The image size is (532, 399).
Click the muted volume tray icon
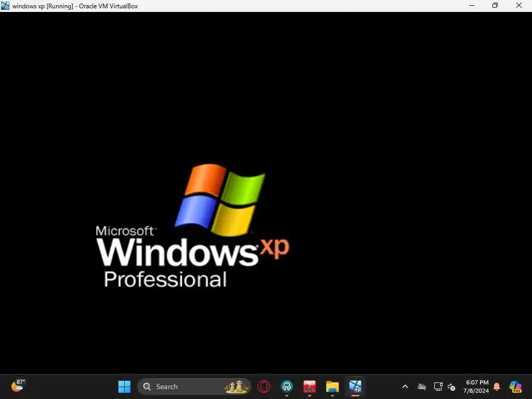tap(451, 387)
